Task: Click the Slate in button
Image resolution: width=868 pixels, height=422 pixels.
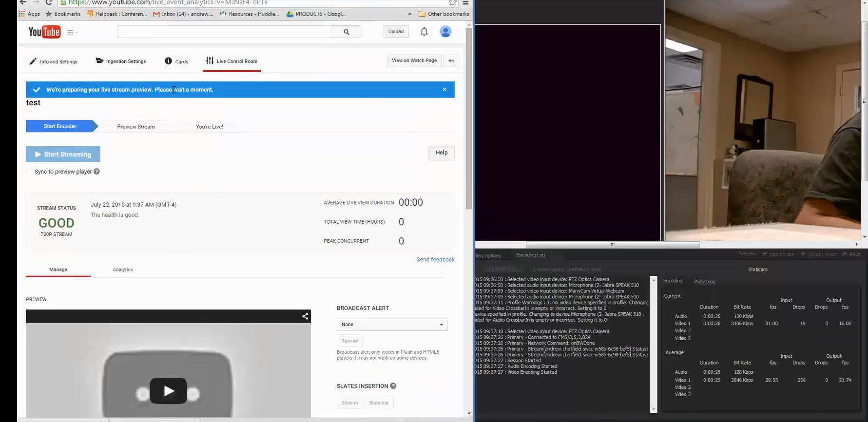Action: click(x=349, y=403)
